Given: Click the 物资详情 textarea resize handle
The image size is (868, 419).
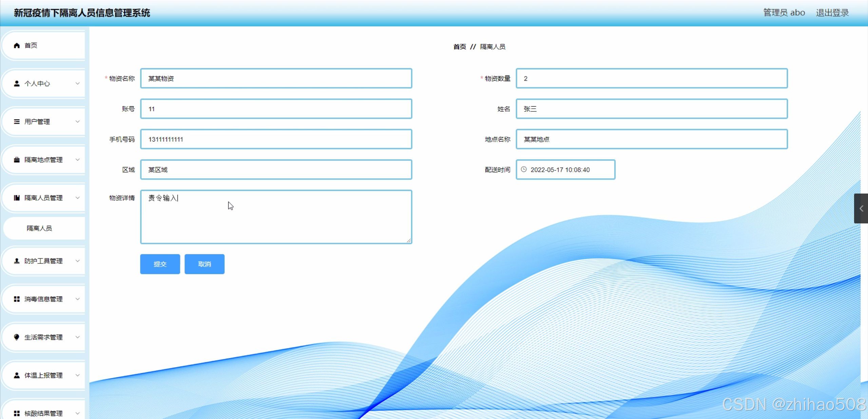Looking at the screenshot, I should click(x=409, y=240).
